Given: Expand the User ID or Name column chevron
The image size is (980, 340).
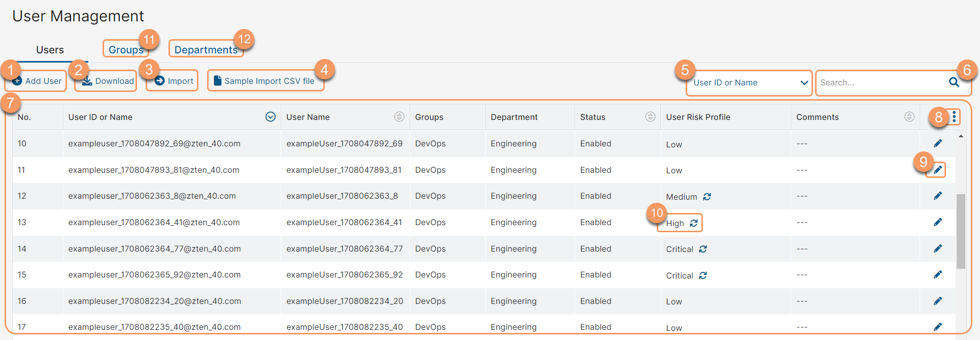Looking at the screenshot, I should [x=271, y=117].
